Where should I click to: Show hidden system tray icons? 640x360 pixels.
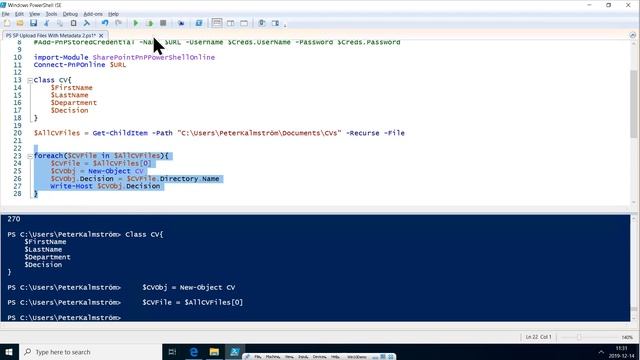click(601, 352)
